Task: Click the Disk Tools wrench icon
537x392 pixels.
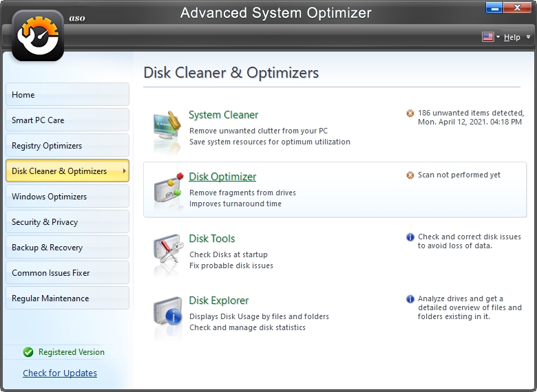Action: click(x=167, y=252)
